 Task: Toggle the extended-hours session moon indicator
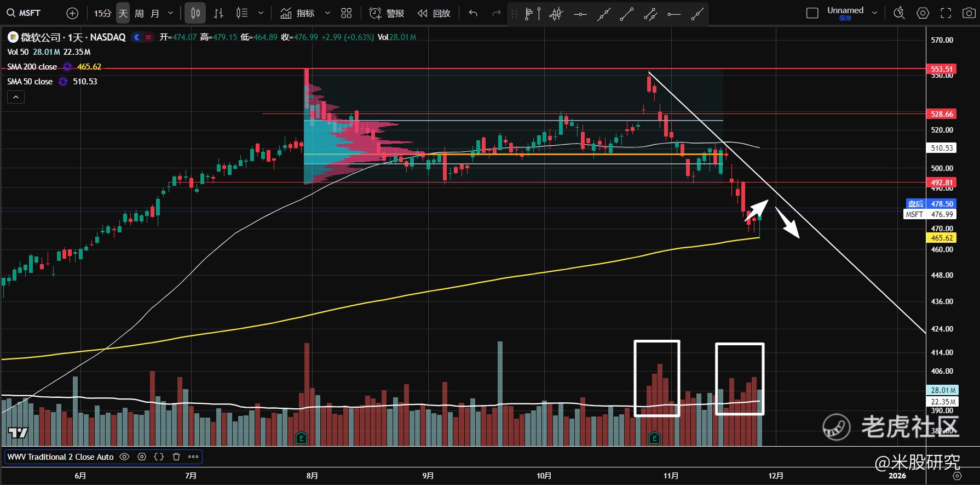coord(137,37)
